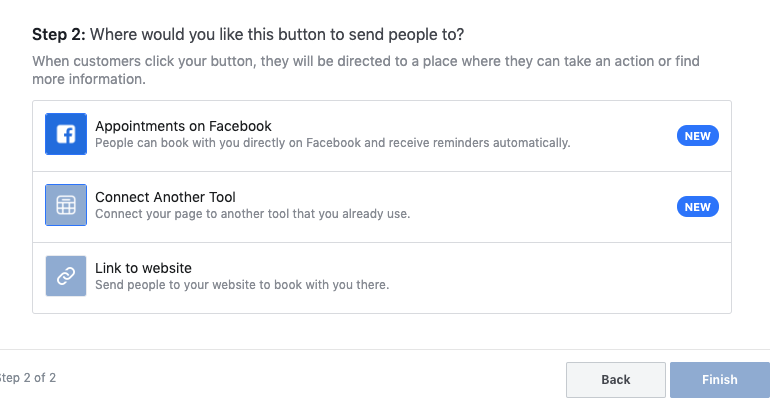Click NEW badge beside Appointments on Facebook
The image size is (775, 408).
coord(697,136)
